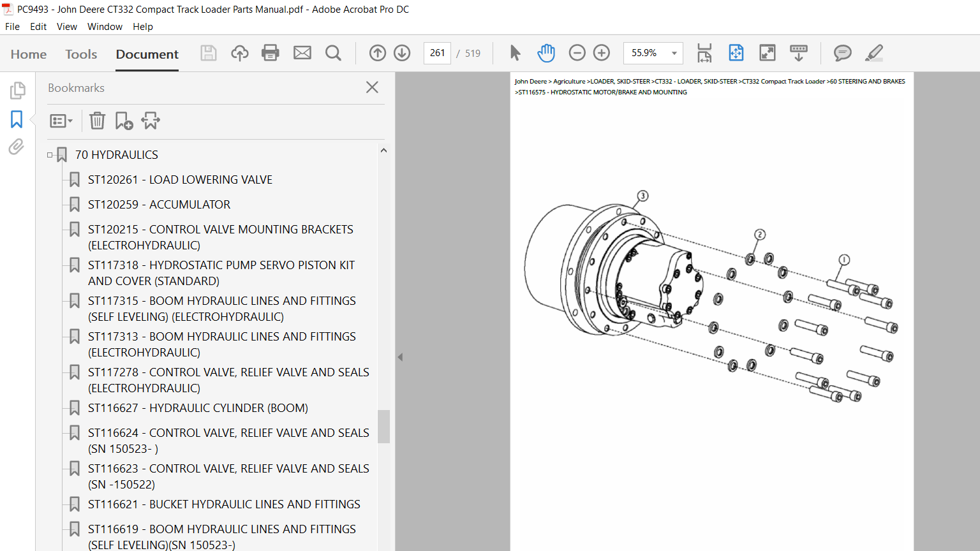Toggle the Bookmarks panel icon
Screen dimensions: 980x551
pyautogui.click(x=17, y=119)
